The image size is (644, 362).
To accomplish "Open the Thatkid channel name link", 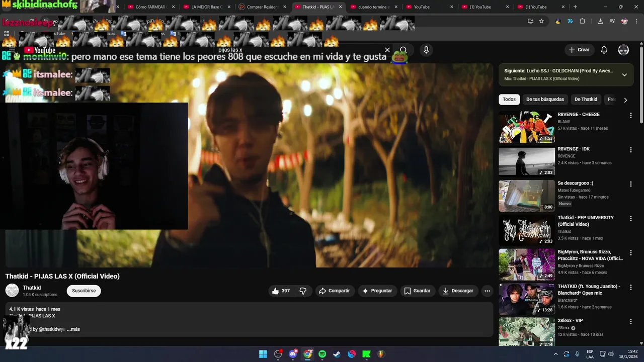I will click(32, 288).
